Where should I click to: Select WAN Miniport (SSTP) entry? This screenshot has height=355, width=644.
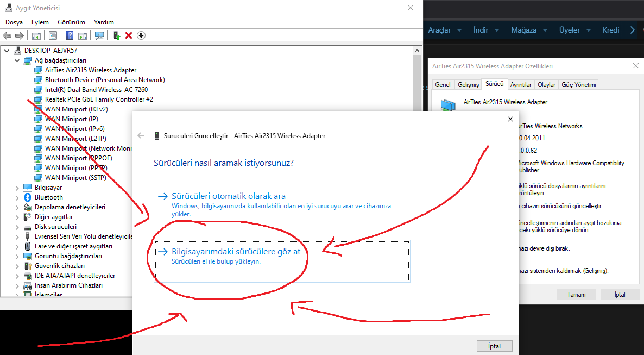pos(75,178)
